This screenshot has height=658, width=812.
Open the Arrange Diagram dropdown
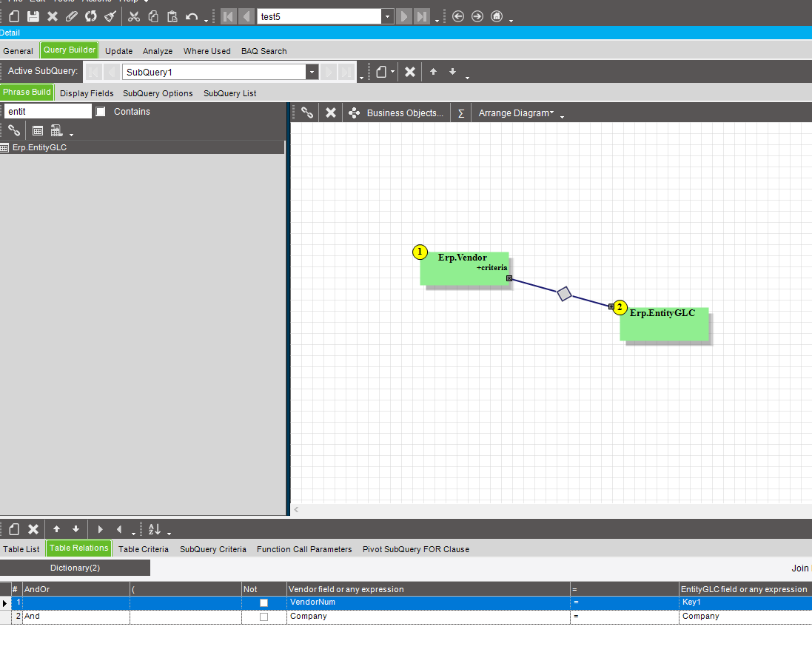point(516,113)
